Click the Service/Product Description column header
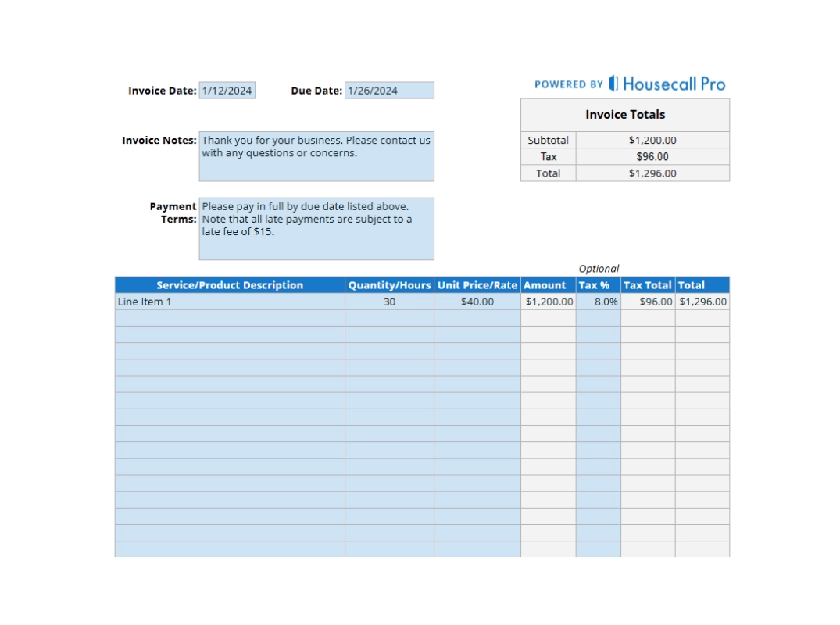The image size is (840, 625). click(x=230, y=284)
